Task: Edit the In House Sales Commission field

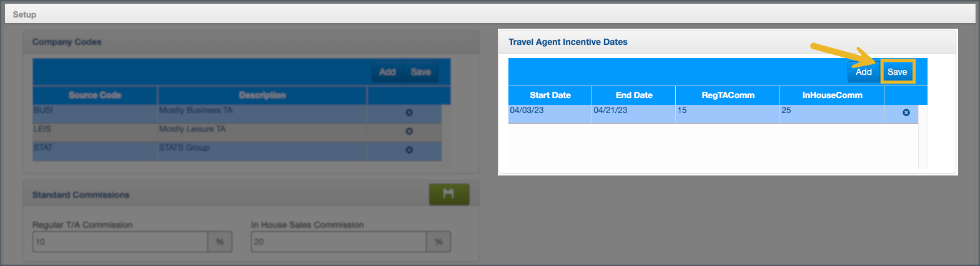Action: click(338, 242)
